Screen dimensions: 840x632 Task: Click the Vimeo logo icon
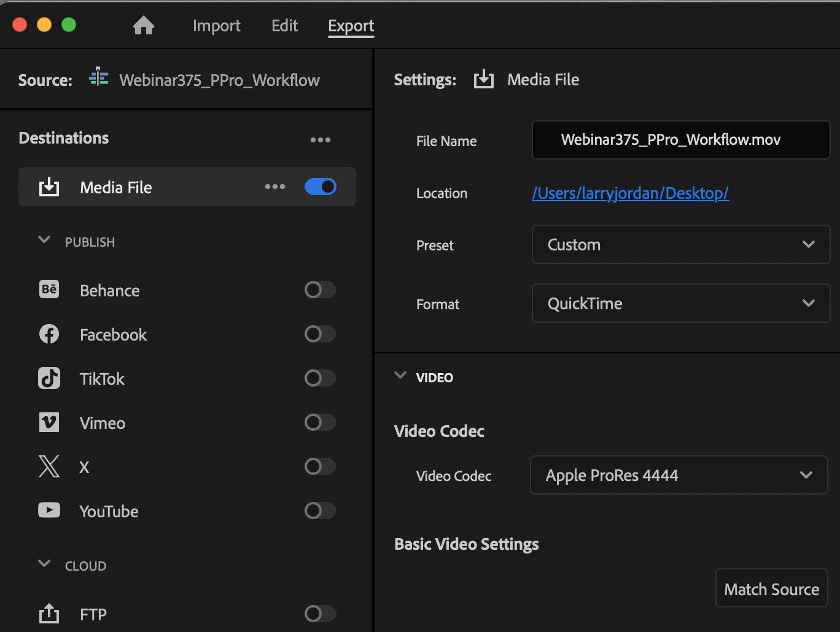click(49, 422)
